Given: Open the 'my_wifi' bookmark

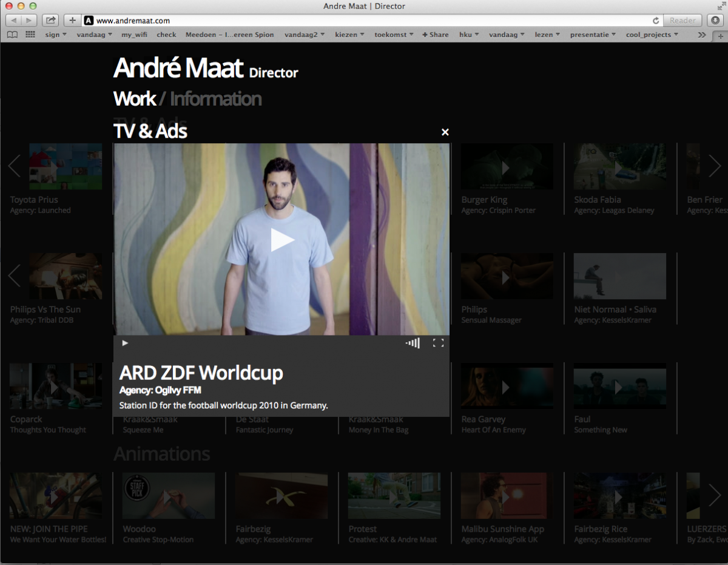Looking at the screenshot, I should click(134, 35).
